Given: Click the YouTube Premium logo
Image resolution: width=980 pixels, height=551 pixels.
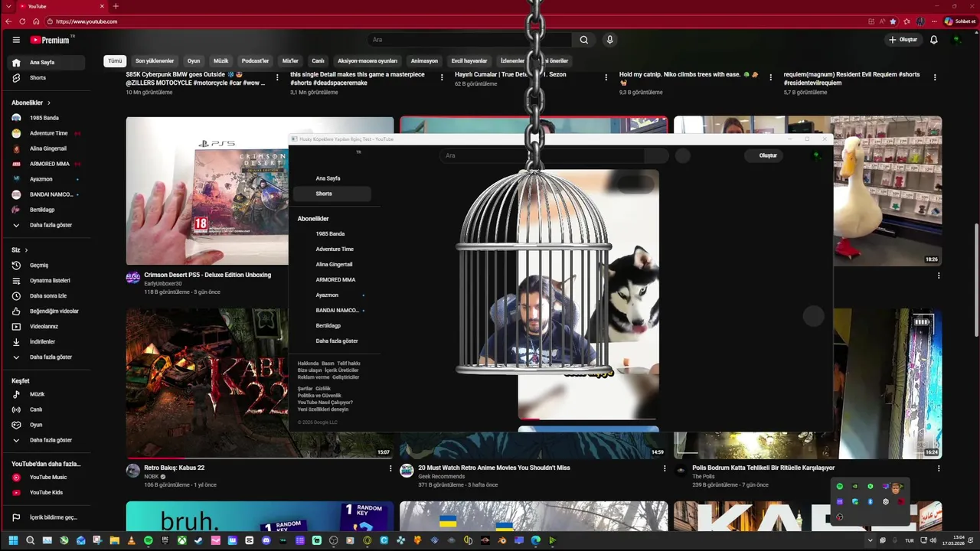Looking at the screenshot, I should point(51,40).
